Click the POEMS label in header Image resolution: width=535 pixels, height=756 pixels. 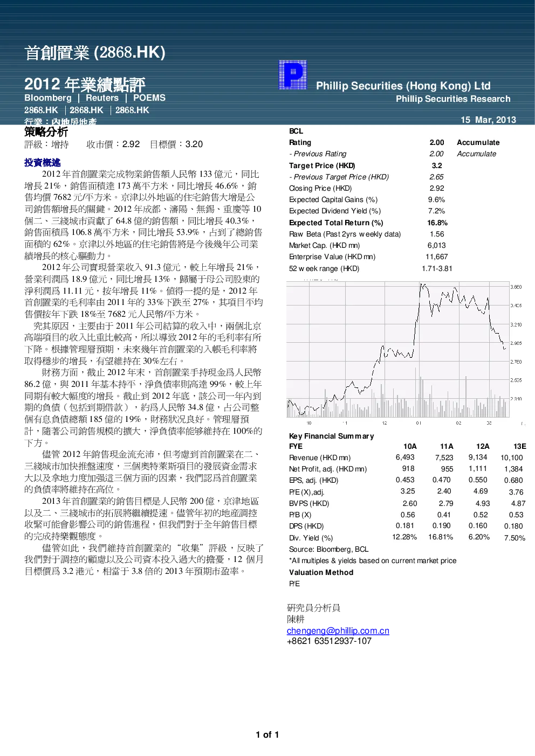click(x=149, y=98)
